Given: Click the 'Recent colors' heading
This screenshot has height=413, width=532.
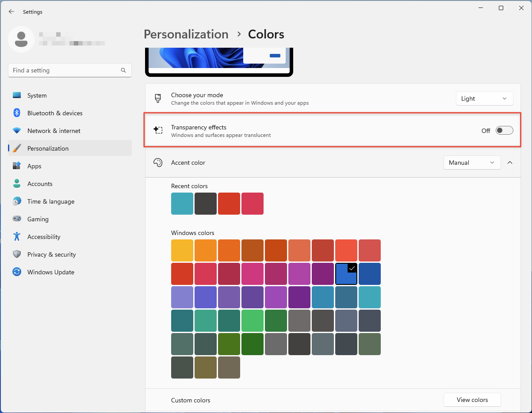Looking at the screenshot, I should [x=189, y=186].
